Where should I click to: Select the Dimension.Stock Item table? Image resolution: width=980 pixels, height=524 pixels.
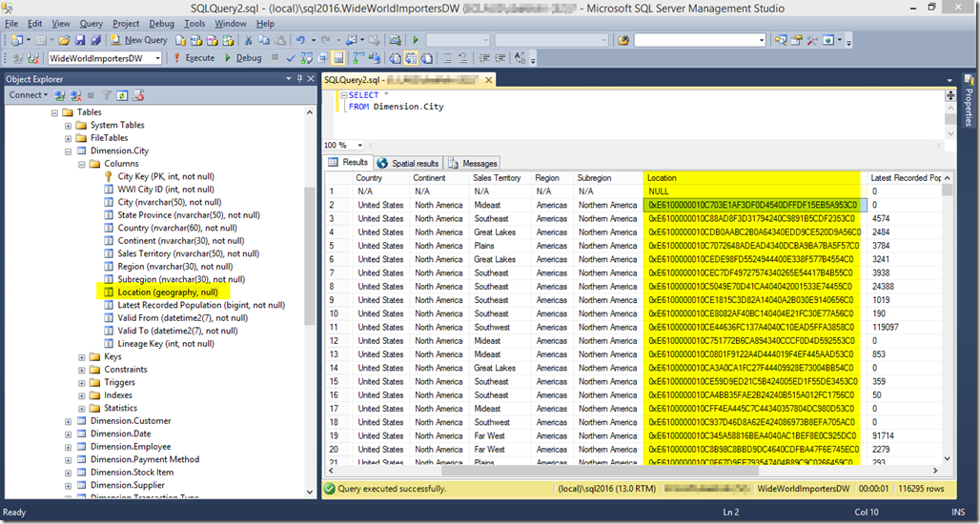[132, 473]
